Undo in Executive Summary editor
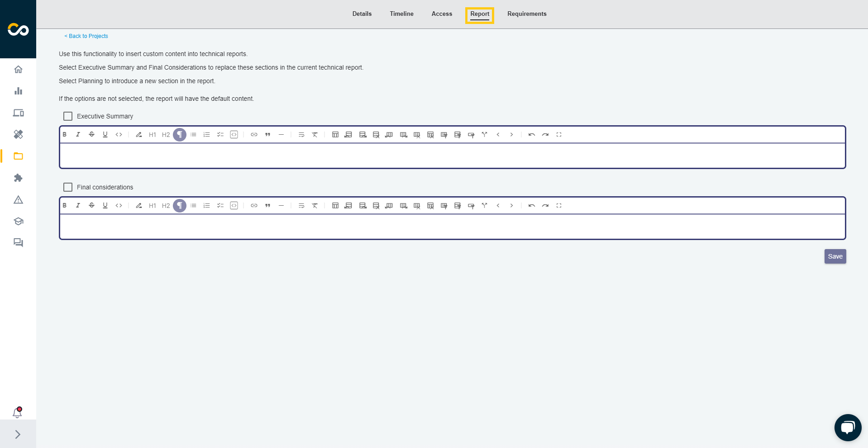Screen dimensions: 868x448 tap(532, 135)
